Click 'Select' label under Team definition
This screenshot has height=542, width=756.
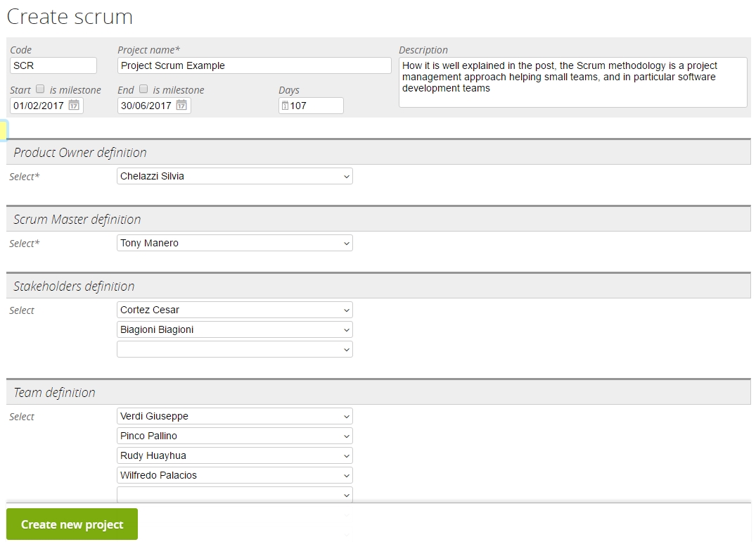pyautogui.click(x=22, y=417)
